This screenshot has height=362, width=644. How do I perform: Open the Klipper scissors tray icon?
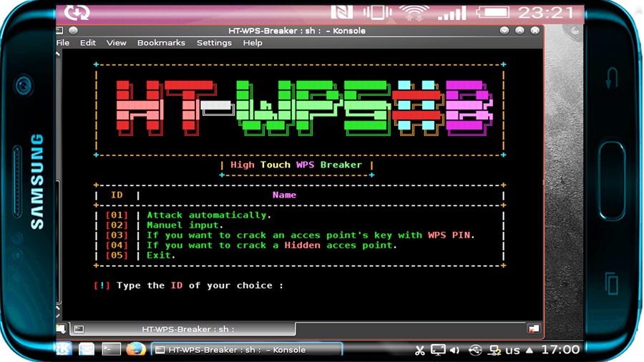click(419, 350)
